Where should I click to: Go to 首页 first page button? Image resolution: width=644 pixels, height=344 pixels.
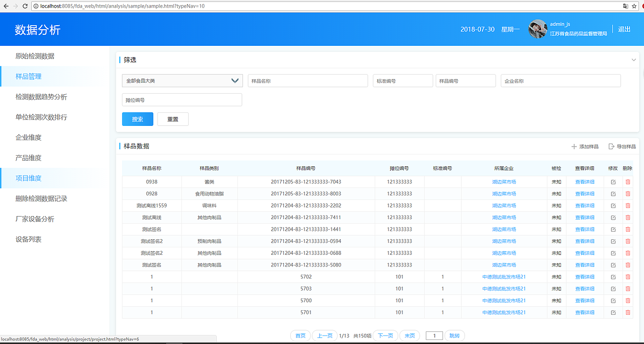click(300, 336)
